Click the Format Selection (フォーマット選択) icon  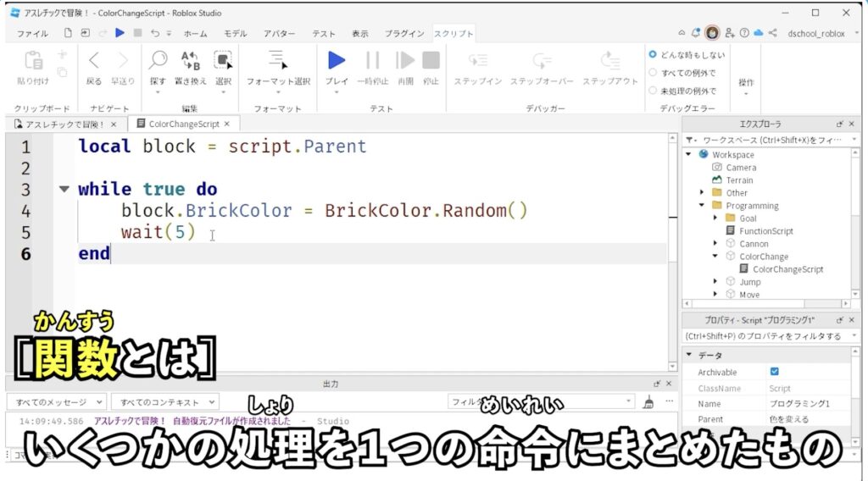click(278, 61)
